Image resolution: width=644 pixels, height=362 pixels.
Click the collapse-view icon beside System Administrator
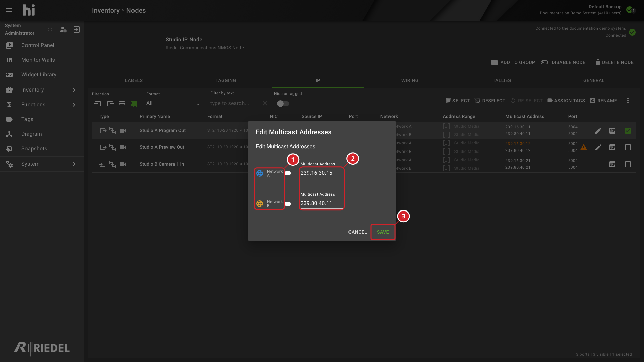point(50,30)
